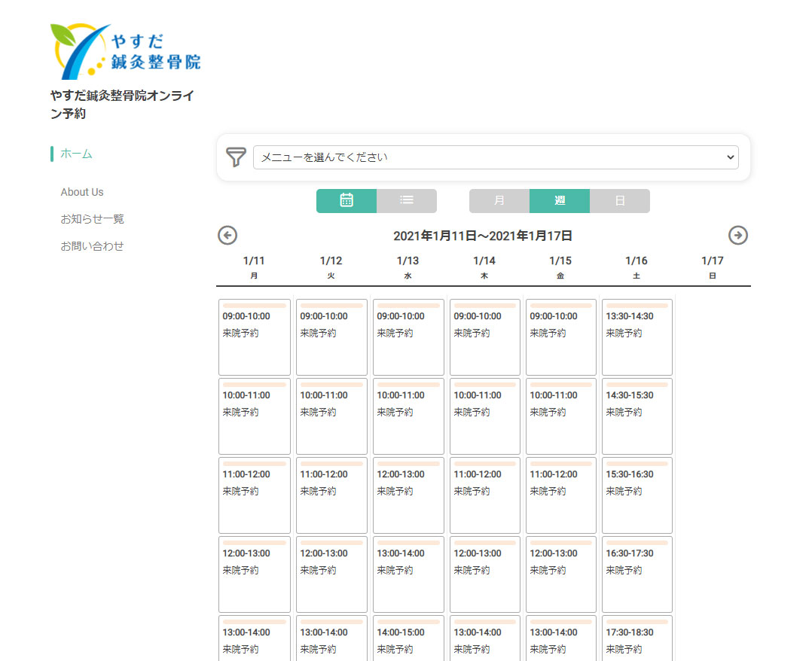Choose 1/12 Tuesday 11:00-12:00 slot
This screenshot has width=812, height=661.
(x=331, y=495)
